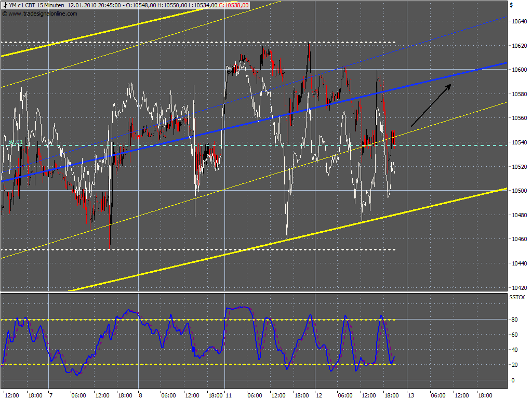Click the SSTOC indicator label

tap(517, 298)
